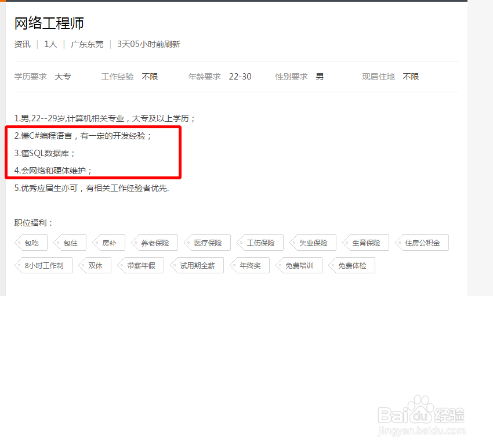493x448 pixels.
Task: Click the 广东东莞 location text
Action: [87, 44]
